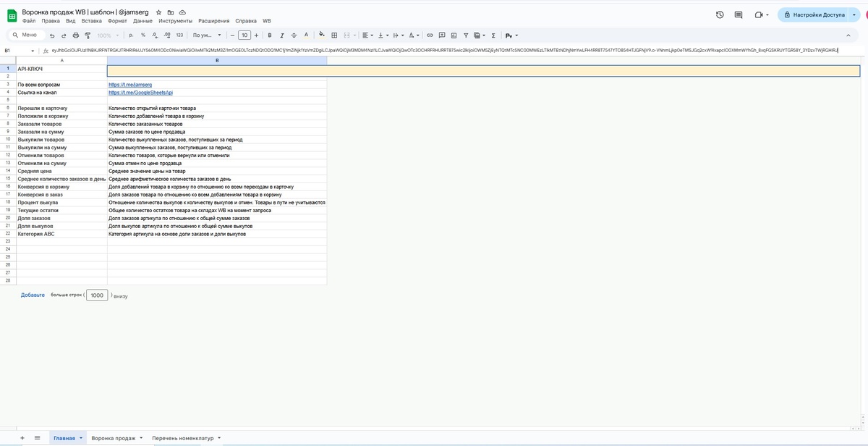Increase font size with plus
This screenshot has width=868, height=446.
[257, 35]
